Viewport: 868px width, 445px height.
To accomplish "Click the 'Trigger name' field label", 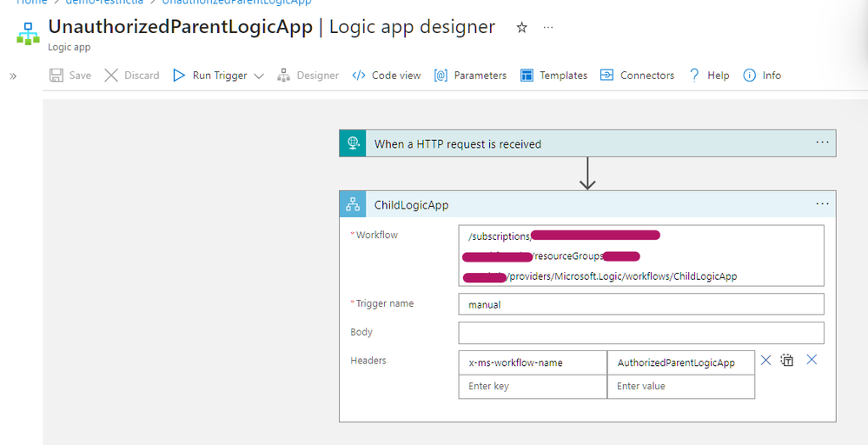I will pos(385,303).
